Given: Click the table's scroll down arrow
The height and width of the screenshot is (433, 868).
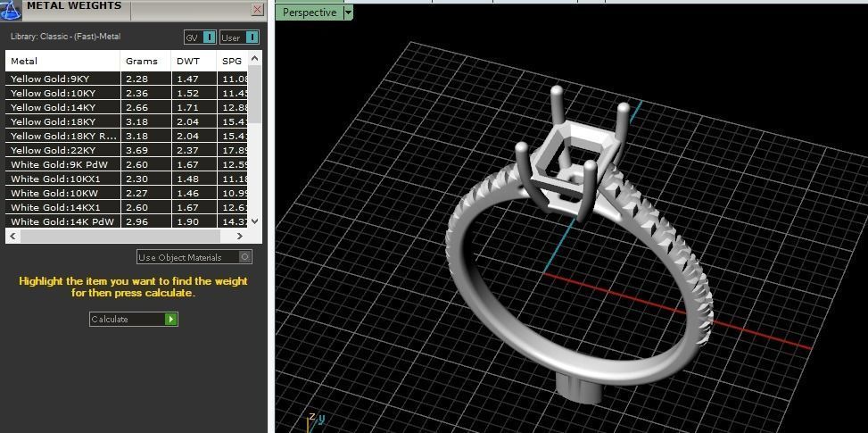Looking at the screenshot, I should coord(254,221).
